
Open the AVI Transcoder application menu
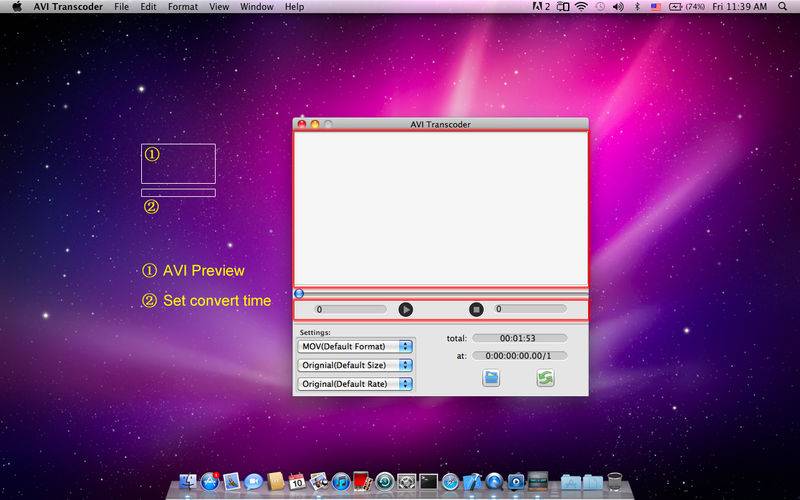(68, 7)
